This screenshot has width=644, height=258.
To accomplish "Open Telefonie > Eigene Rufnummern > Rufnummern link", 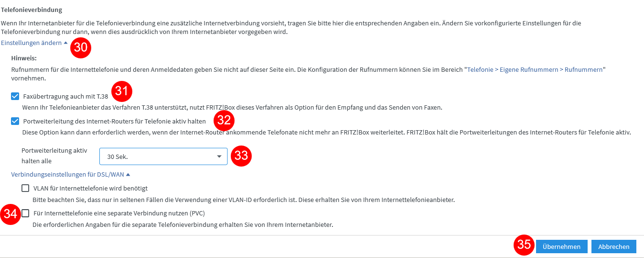I will (535, 69).
